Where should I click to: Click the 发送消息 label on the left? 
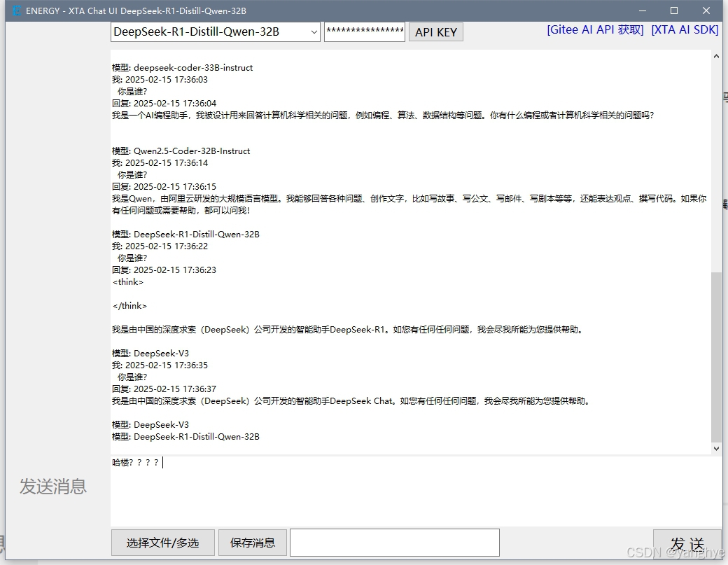coord(53,487)
